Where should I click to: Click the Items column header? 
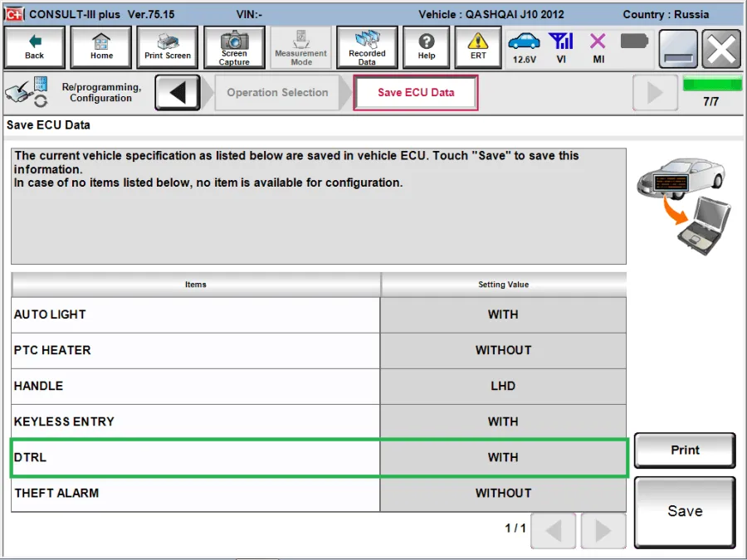[196, 285]
